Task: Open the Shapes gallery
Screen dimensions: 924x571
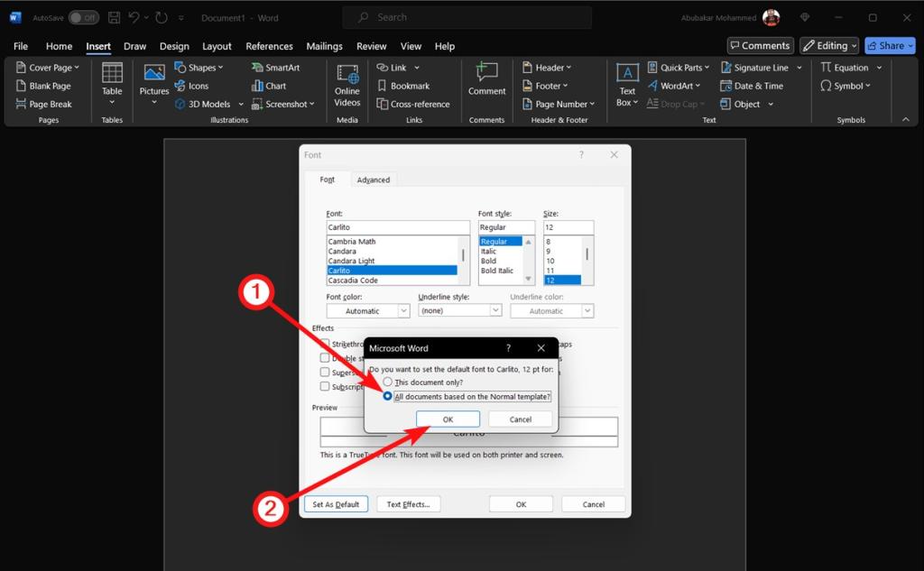Action: [x=199, y=68]
